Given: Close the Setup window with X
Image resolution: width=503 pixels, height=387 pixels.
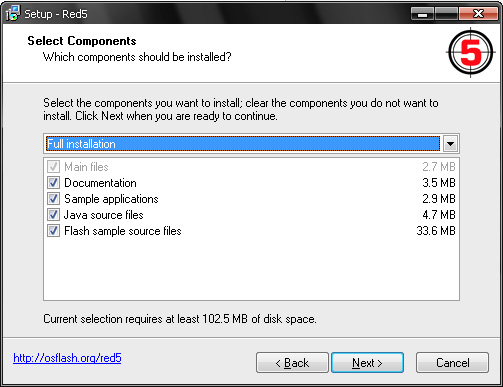Looking at the screenshot, I should [478, 14].
